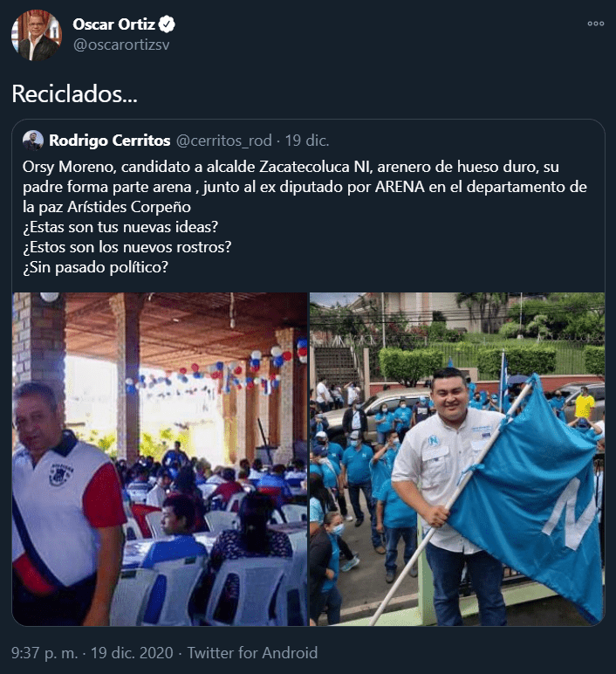Click the Twitter for Android source label
Viewport: 616px width, 674px height.
(x=252, y=652)
